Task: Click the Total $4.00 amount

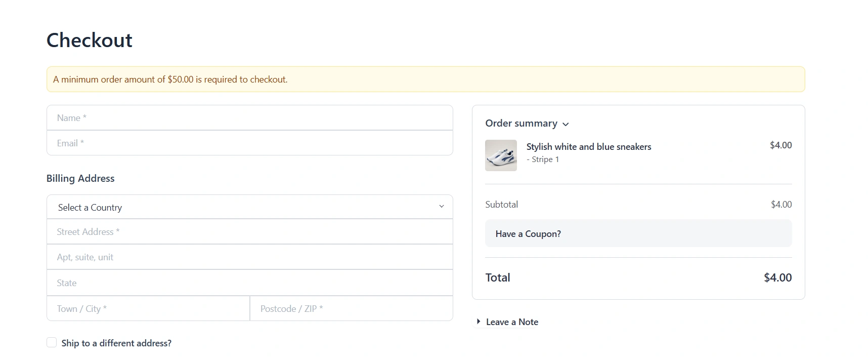Action: pyautogui.click(x=777, y=277)
